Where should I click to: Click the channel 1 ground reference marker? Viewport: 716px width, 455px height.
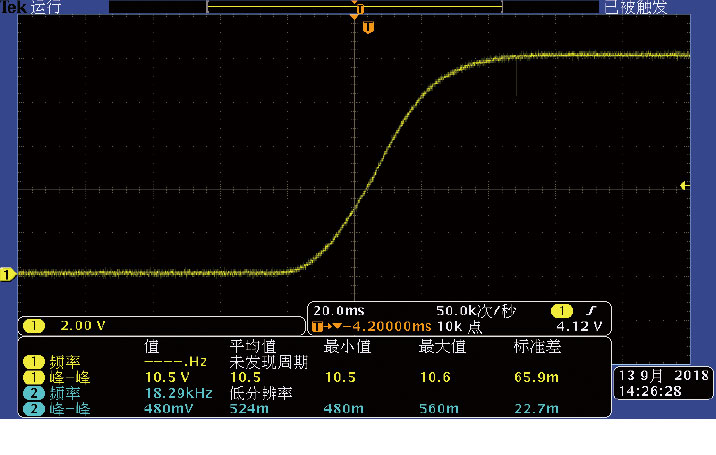[x=8, y=275]
